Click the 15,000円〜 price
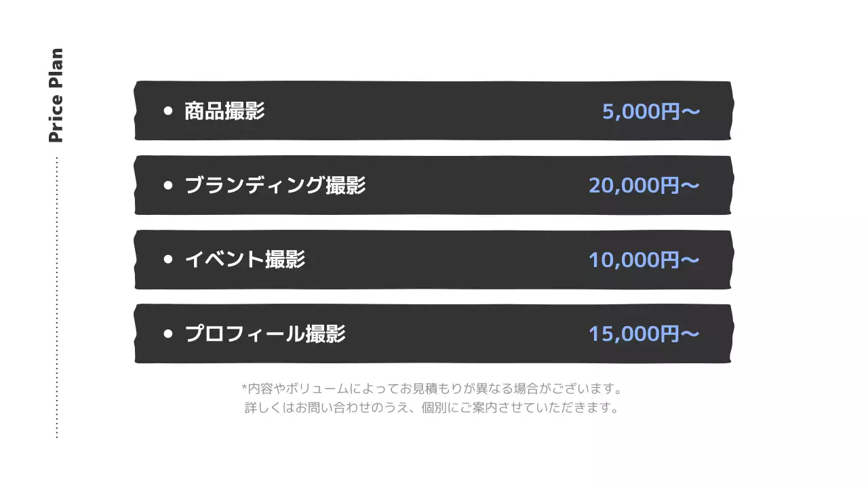The image size is (868, 488). (644, 333)
